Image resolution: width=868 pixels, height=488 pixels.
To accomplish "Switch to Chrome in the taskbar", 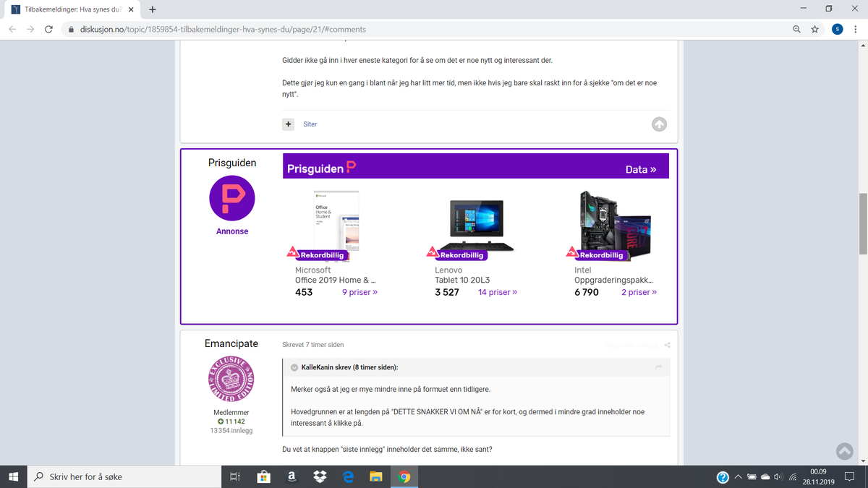I will tap(404, 477).
